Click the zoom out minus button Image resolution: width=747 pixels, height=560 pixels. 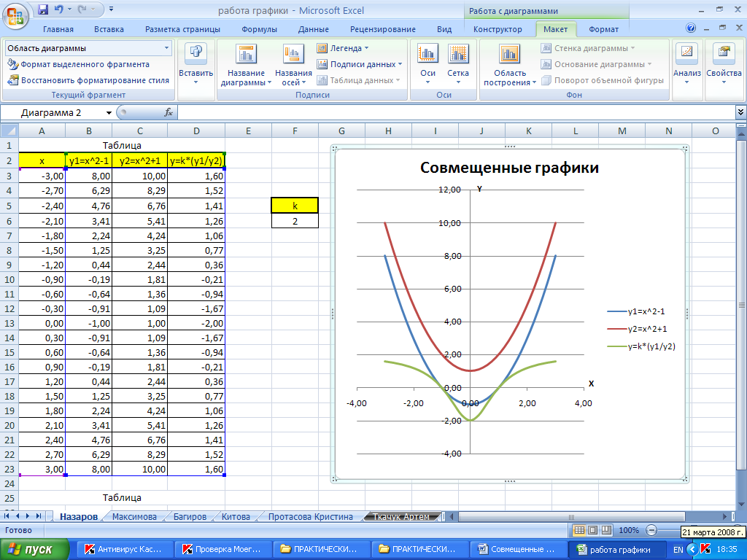click(x=651, y=530)
